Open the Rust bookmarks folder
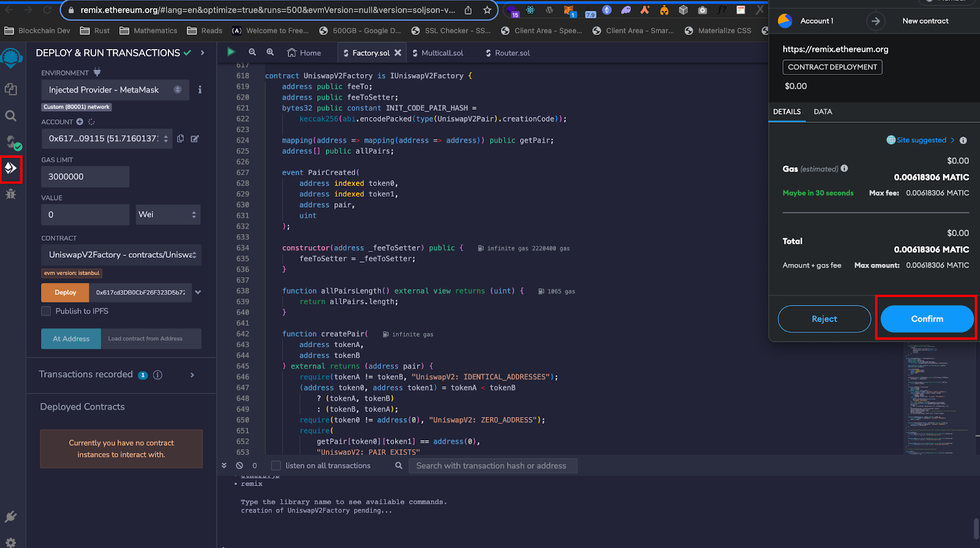The height and width of the screenshot is (548, 980). [x=94, y=31]
